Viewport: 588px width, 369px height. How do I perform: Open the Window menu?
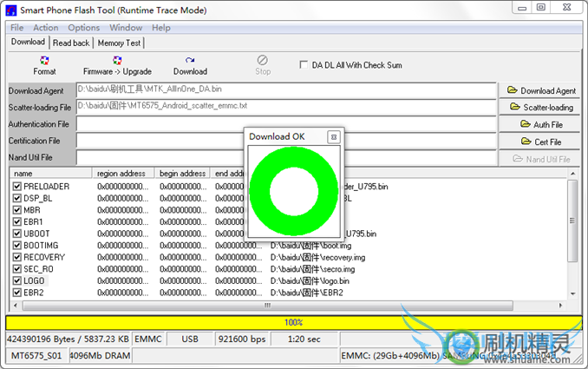pos(126,28)
